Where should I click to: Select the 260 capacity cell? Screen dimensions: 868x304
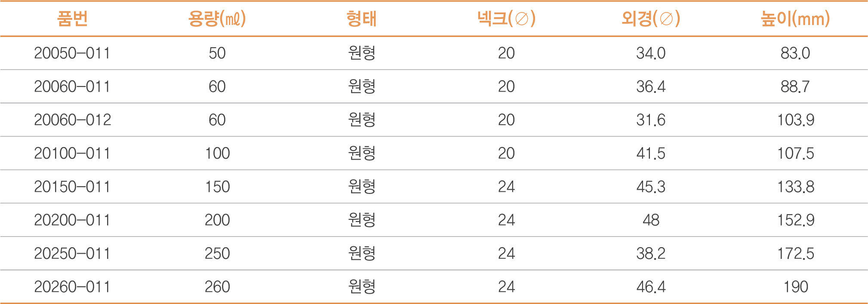point(217,287)
